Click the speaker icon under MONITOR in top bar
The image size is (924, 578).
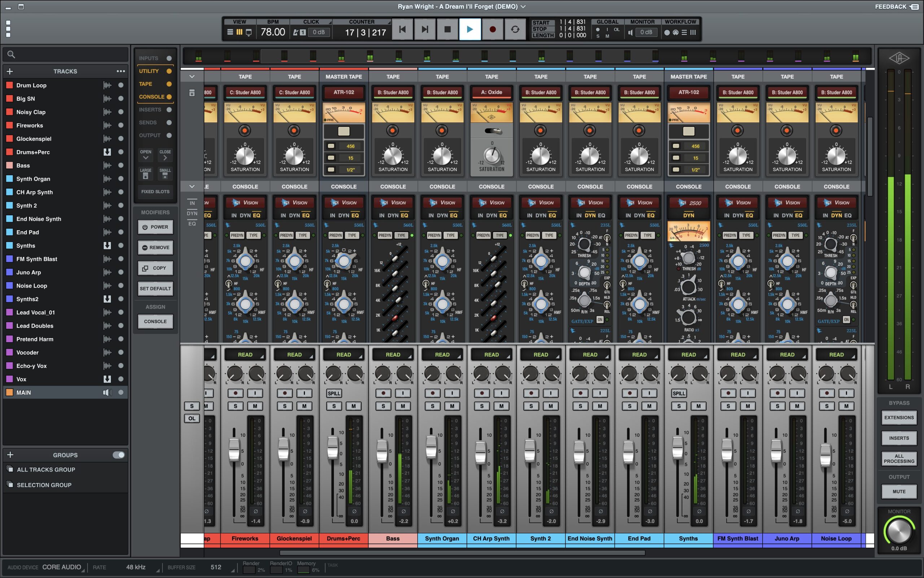[631, 33]
